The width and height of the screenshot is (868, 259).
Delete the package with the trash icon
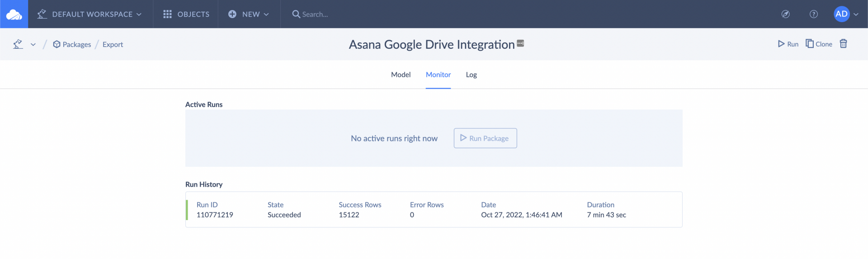pyautogui.click(x=843, y=44)
